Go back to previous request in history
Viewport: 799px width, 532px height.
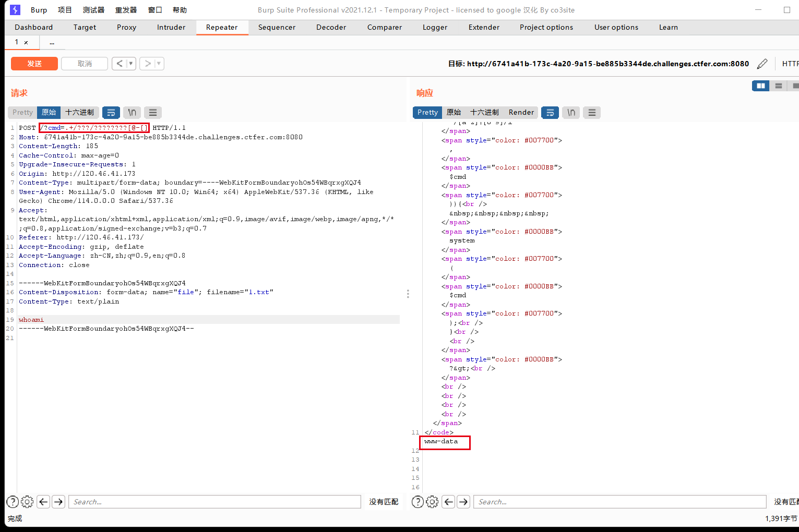[x=120, y=64]
